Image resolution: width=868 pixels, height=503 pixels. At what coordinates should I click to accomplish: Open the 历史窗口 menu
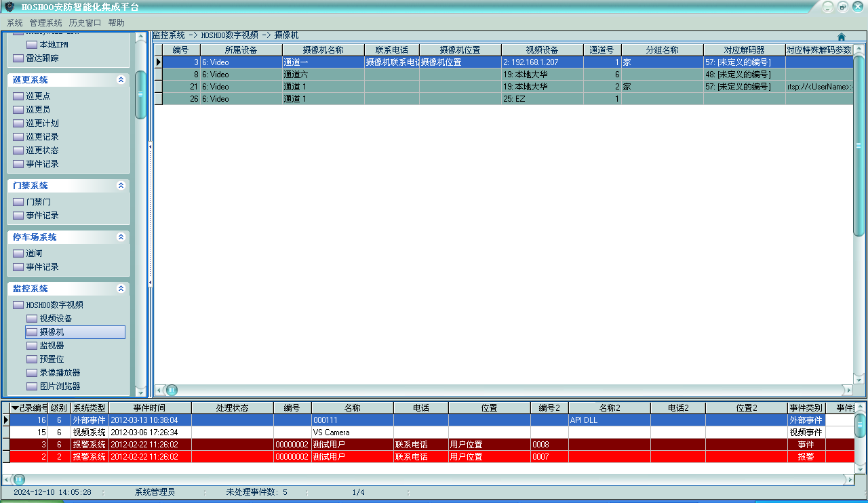point(85,22)
